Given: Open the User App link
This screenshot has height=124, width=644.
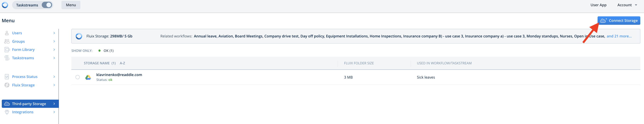Looking at the screenshot, I should [598, 5].
